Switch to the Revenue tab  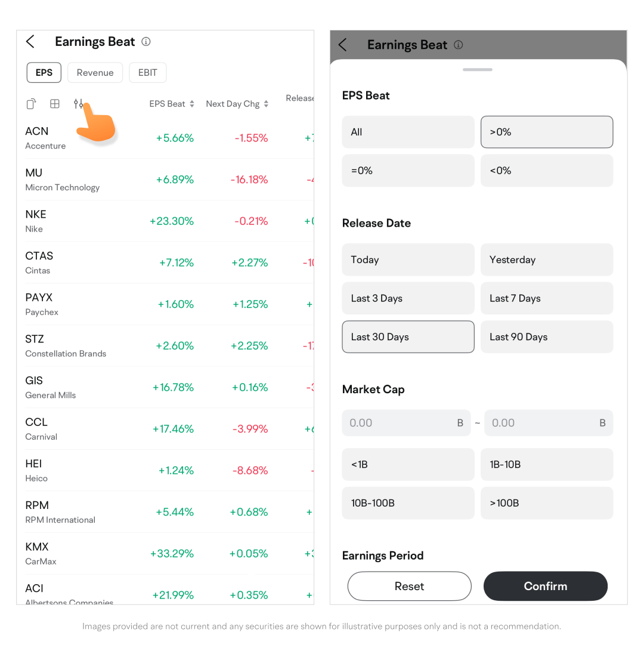(x=95, y=73)
